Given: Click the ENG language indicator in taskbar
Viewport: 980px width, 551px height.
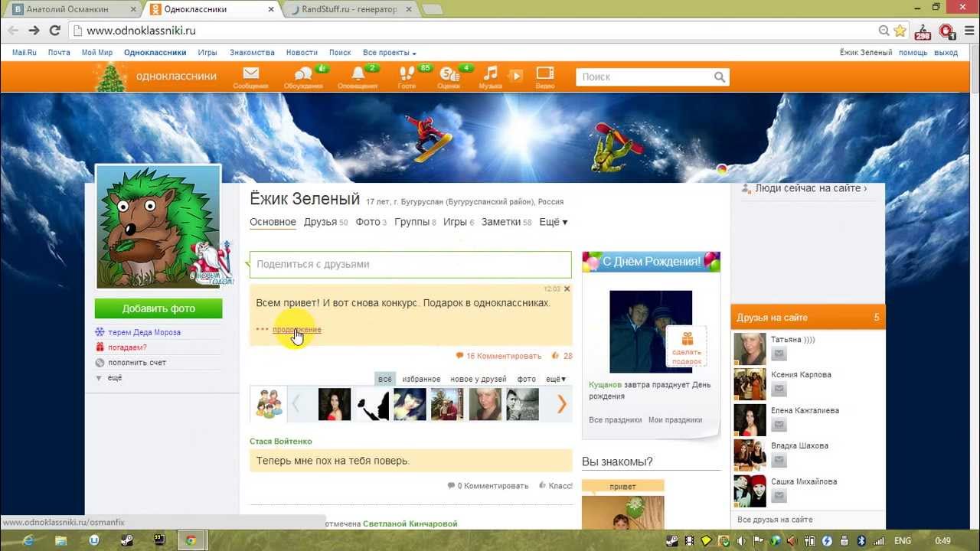Looking at the screenshot, I should tap(903, 541).
